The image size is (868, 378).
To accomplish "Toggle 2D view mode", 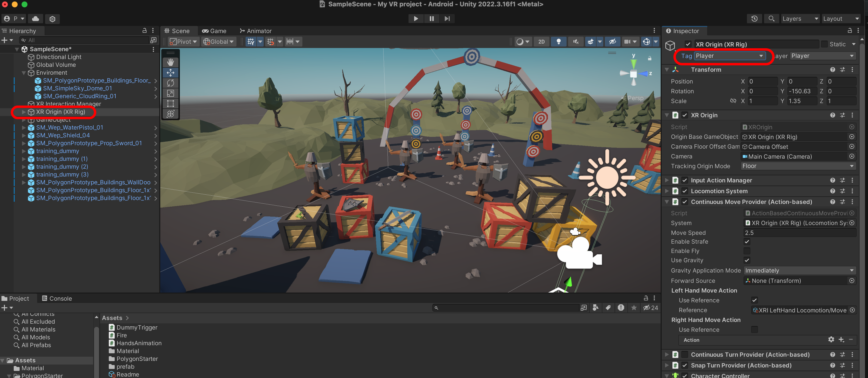I will click(x=541, y=41).
